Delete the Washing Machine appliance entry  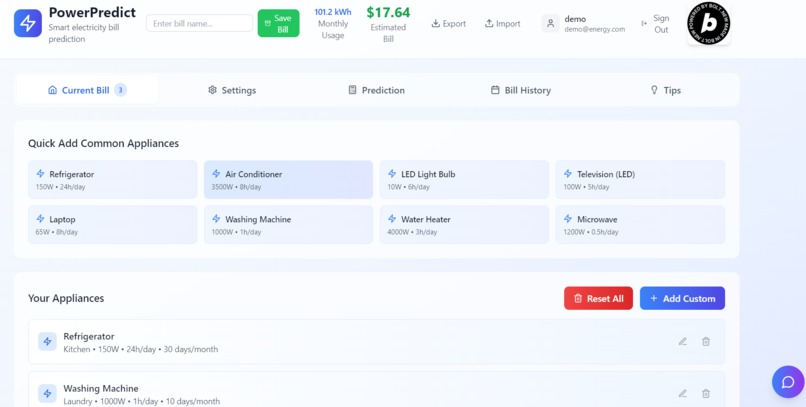(x=706, y=394)
